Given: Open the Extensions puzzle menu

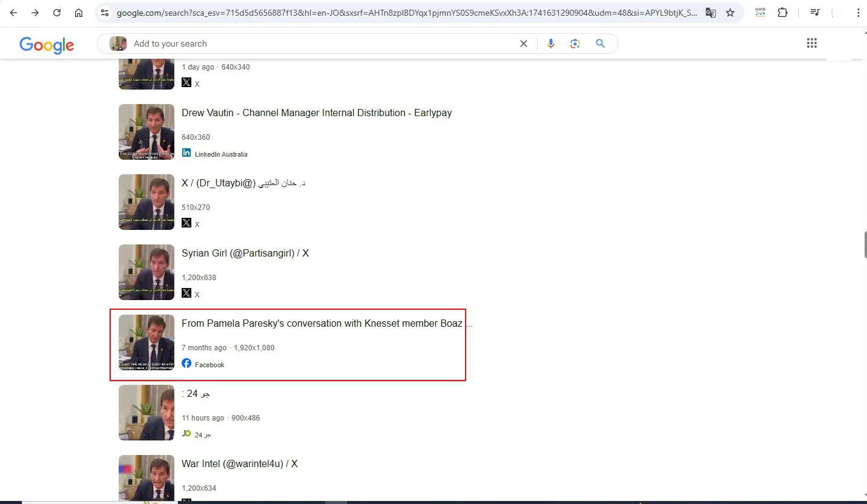Looking at the screenshot, I should [783, 13].
